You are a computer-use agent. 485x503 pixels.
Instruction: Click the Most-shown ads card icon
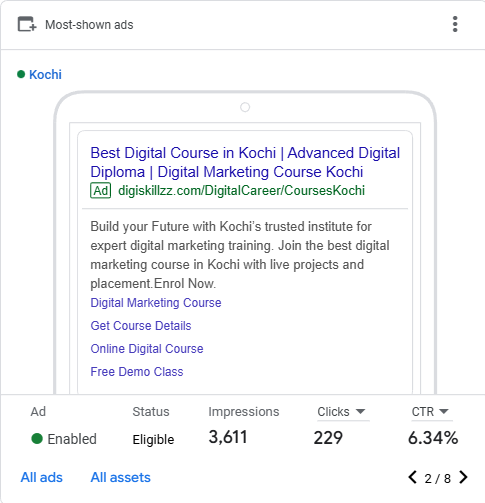pyautogui.click(x=27, y=24)
